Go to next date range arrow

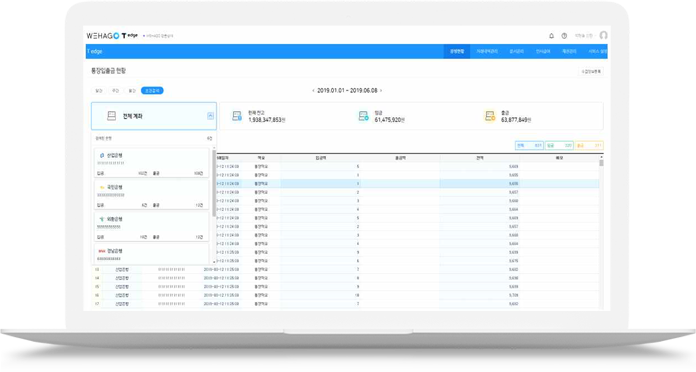381,91
